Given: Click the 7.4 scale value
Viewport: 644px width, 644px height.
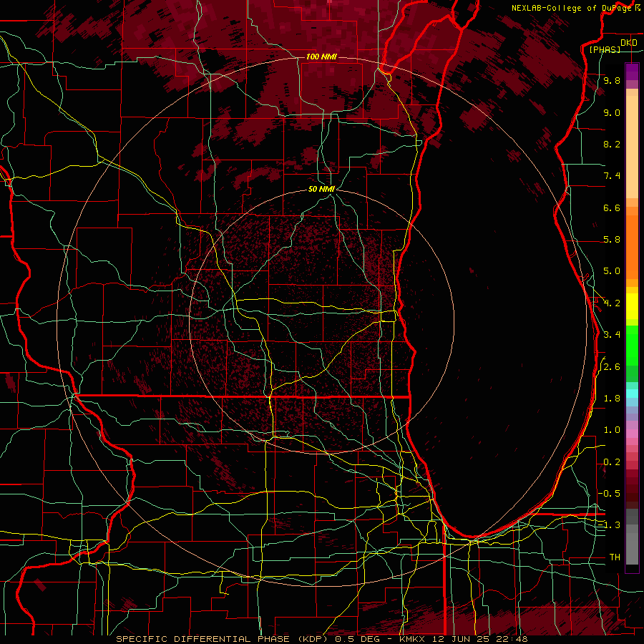Looking at the screenshot, I should [x=612, y=176].
